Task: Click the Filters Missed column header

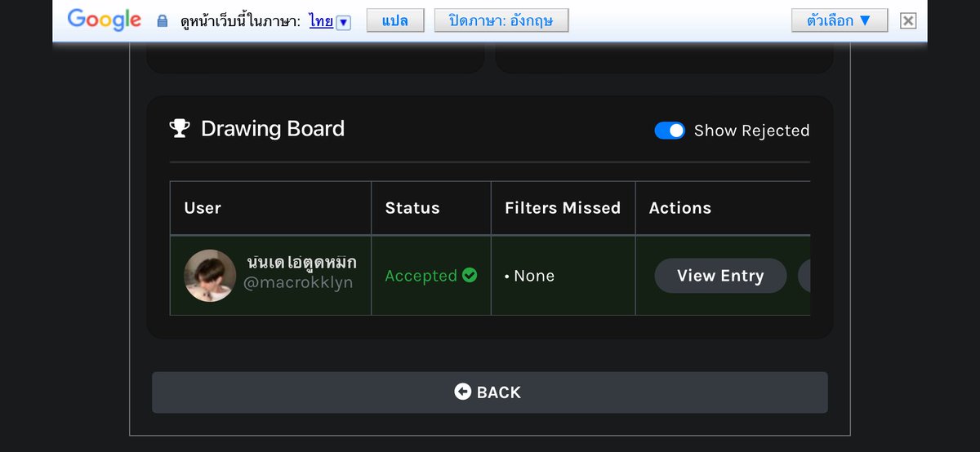Action: (563, 208)
